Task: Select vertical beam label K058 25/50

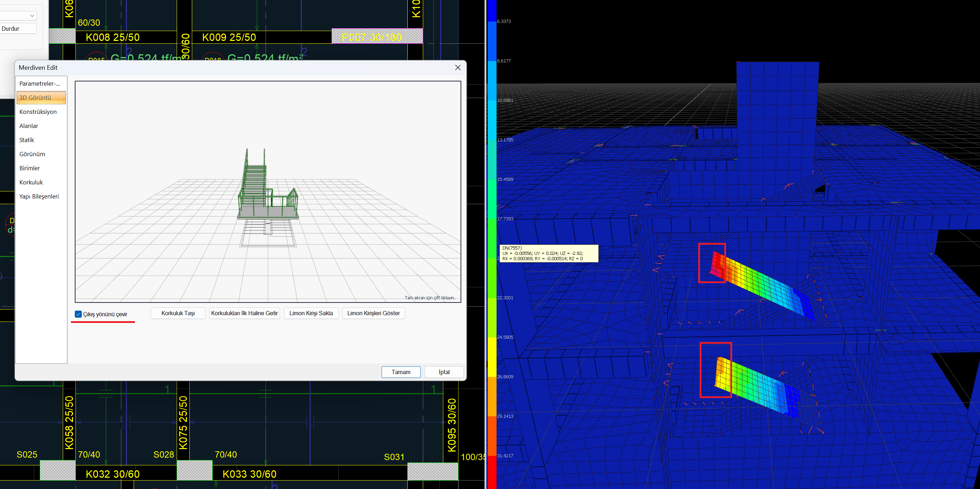Action: pos(69,422)
